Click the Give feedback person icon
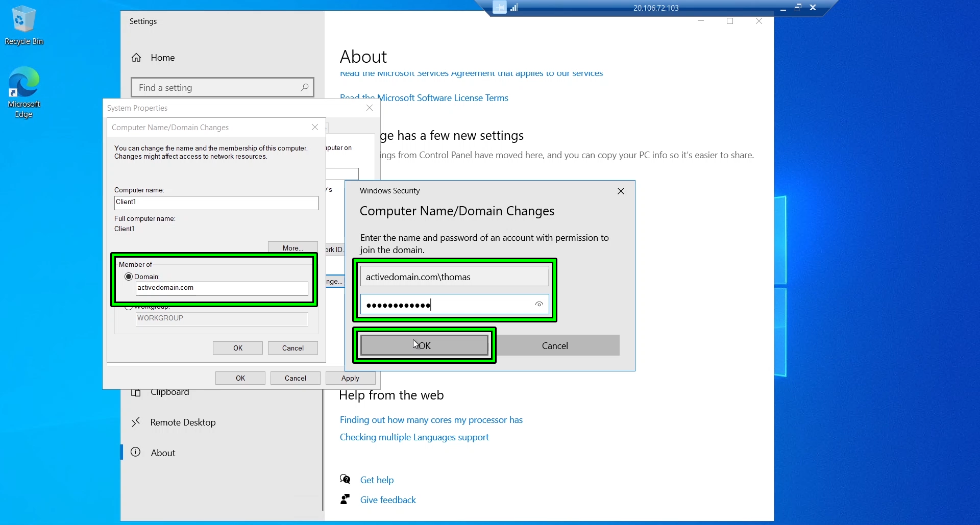 [x=345, y=499]
